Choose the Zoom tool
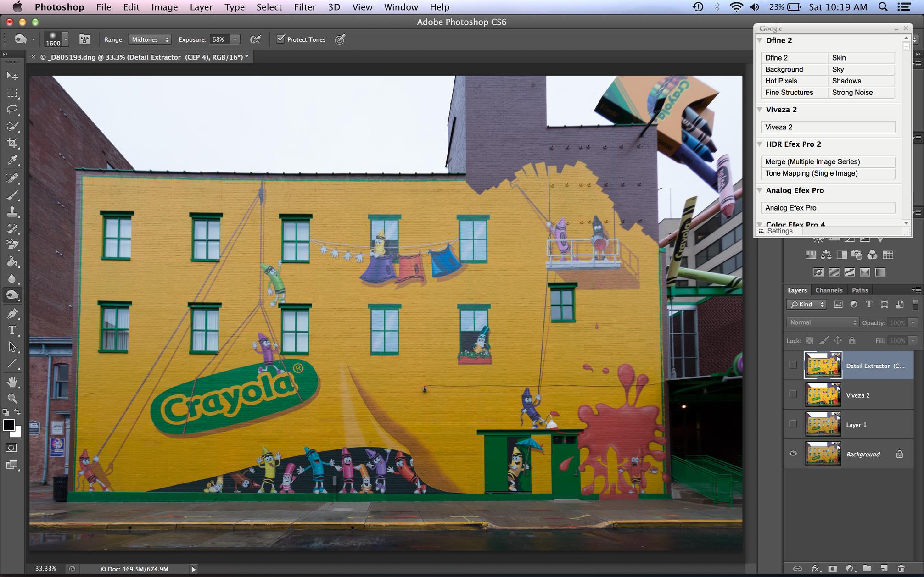The image size is (924, 577). pos(12,398)
